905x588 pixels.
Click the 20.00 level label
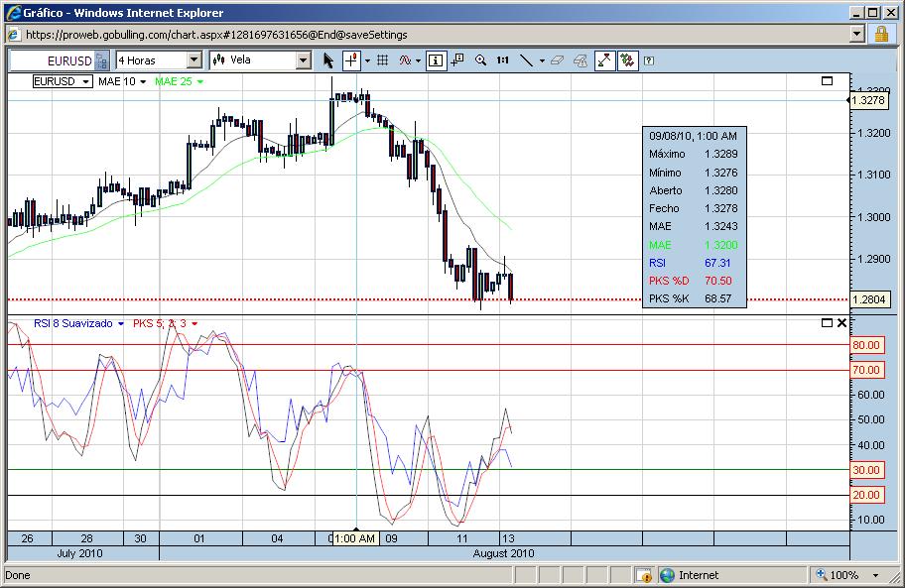(866, 495)
